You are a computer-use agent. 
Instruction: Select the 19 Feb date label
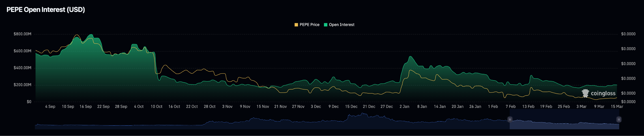pyautogui.click(x=546, y=106)
